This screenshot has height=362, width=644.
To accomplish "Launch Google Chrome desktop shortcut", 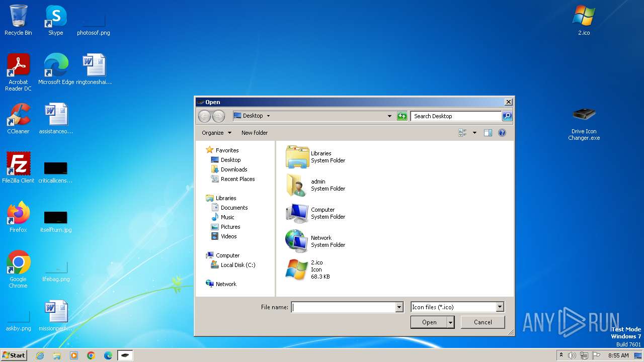I will (18, 269).
